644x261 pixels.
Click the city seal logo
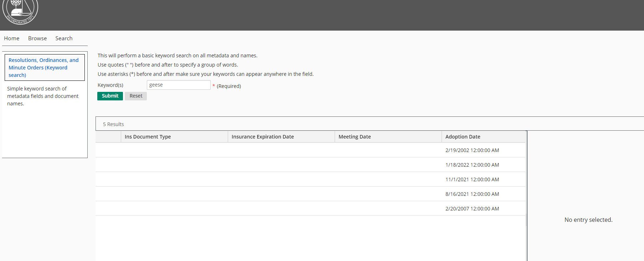20,11
